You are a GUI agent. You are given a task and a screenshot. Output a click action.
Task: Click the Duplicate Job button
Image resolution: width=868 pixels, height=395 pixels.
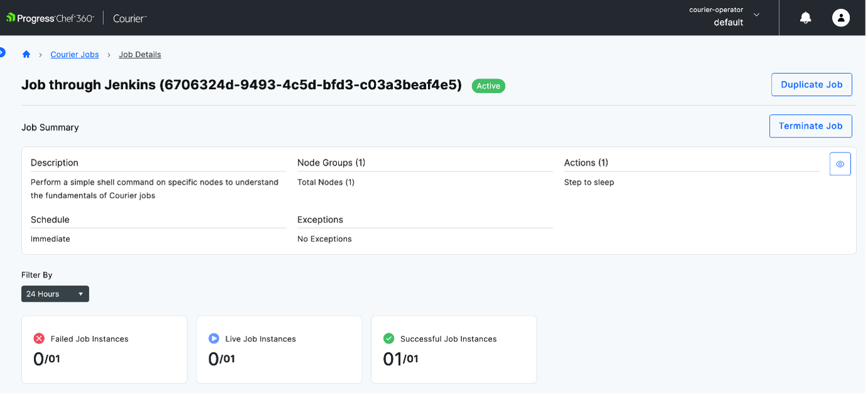[811, 85]
